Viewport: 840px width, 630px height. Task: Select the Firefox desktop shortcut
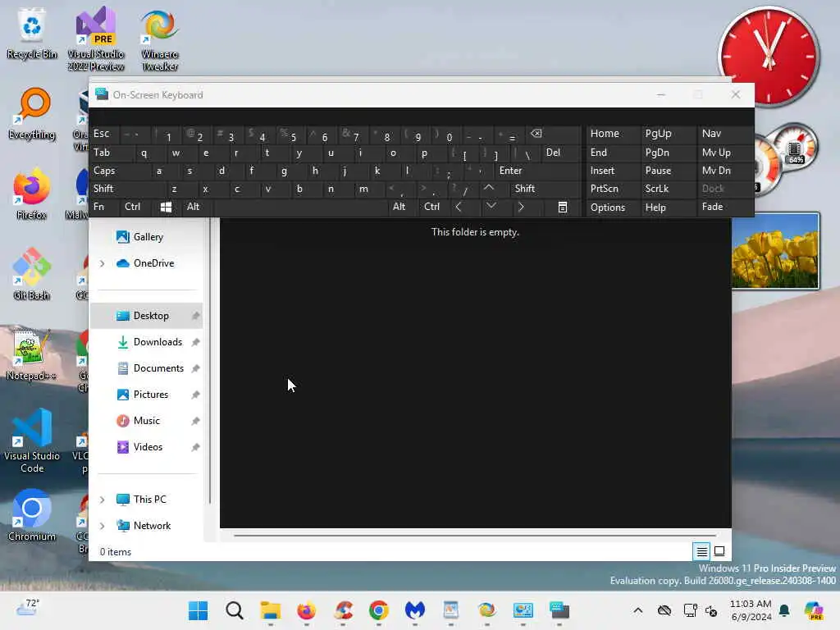[x=32, y=194]
